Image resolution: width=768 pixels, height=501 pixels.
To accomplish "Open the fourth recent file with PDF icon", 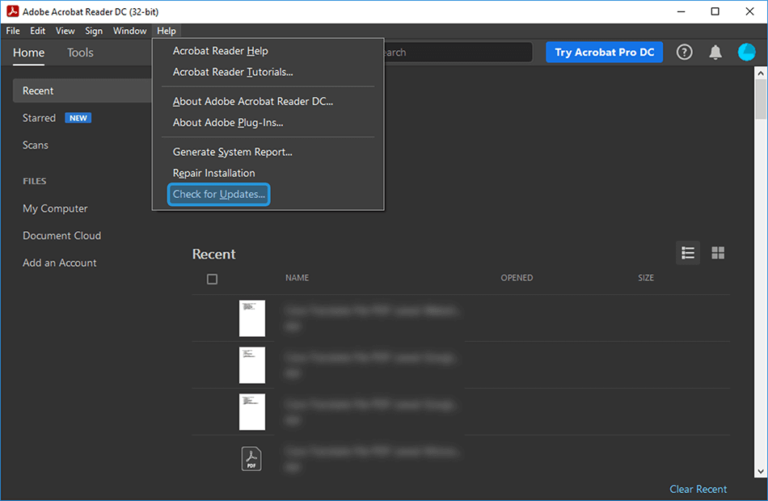I will 251,459.
